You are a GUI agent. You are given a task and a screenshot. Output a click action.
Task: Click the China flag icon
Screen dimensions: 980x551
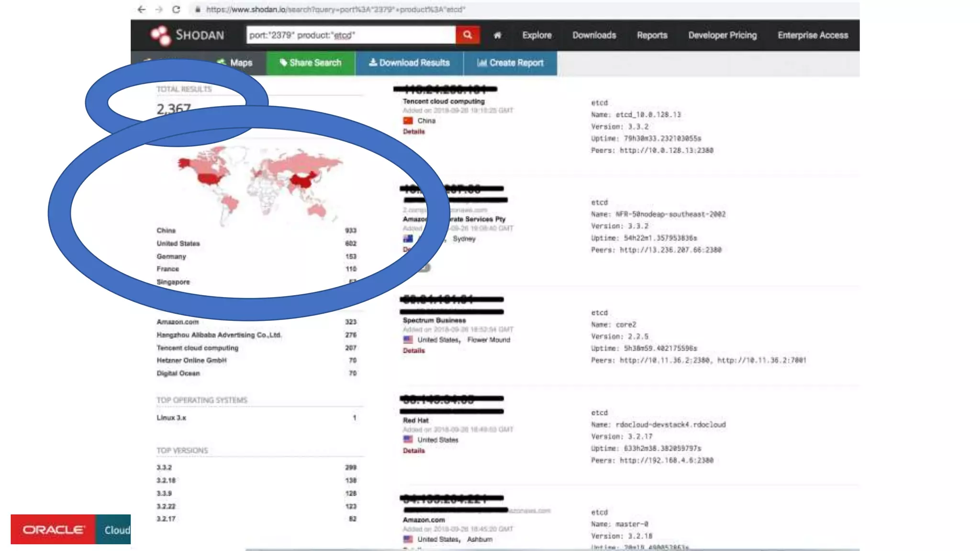pos(408,121)
